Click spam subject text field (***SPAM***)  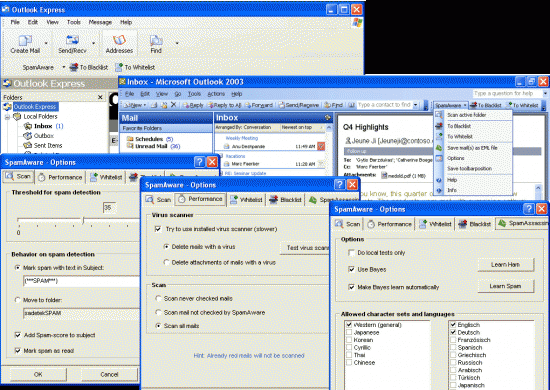point(81,281)
